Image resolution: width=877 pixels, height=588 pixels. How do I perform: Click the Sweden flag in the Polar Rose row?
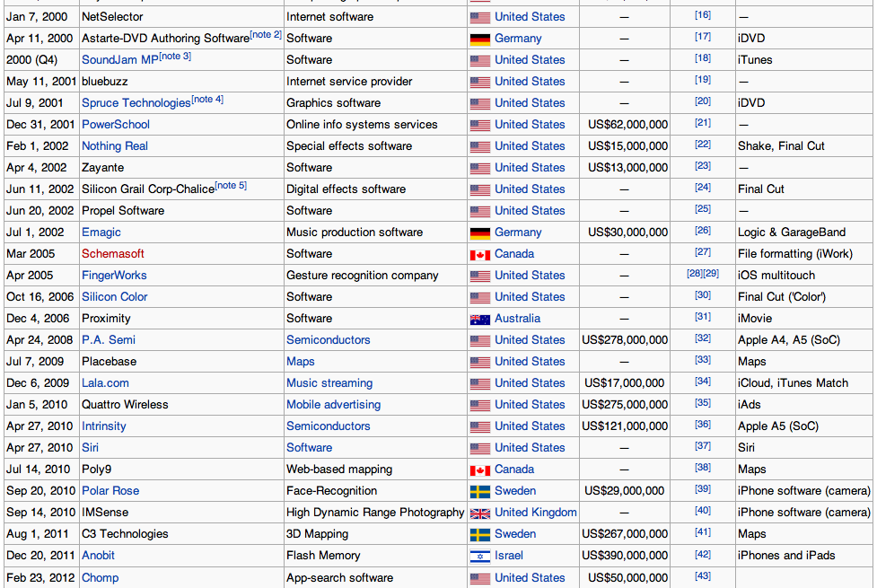[x=480, y=491]
